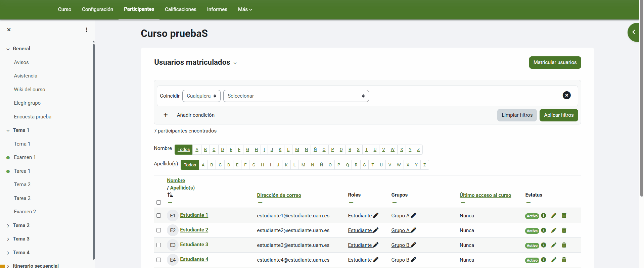This screenshot has width=644, height=268.
Task: Edit Grupo A assignment for Estudiante 2
Action: pyautogui.click(x=414, y=230)
